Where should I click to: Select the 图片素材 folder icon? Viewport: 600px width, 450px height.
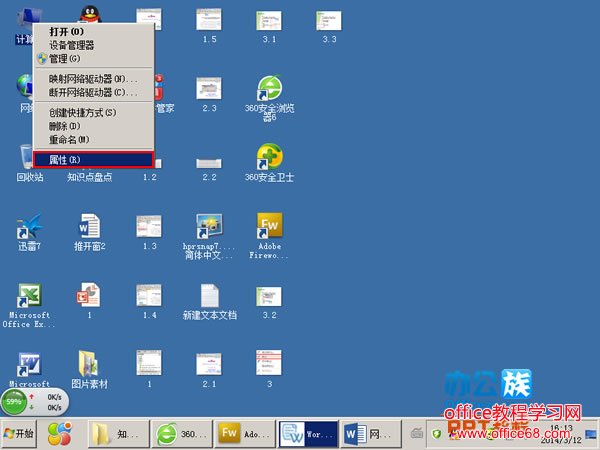point(90,369)
